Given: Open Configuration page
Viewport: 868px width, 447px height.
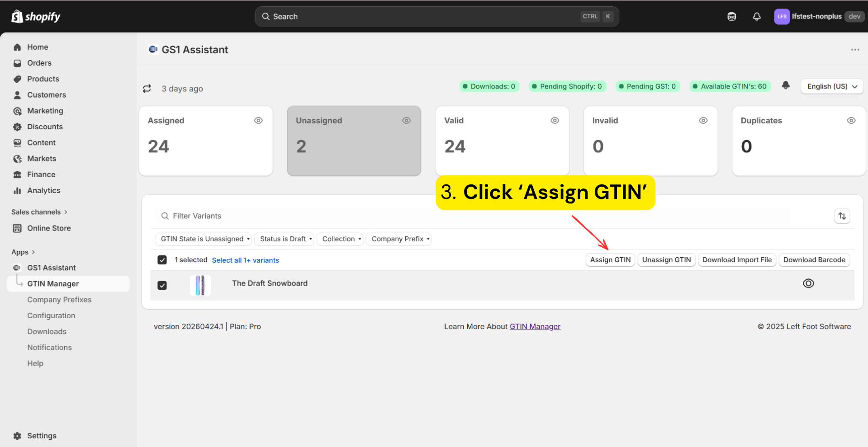Looking at the screenshot, I should (51, 315).
